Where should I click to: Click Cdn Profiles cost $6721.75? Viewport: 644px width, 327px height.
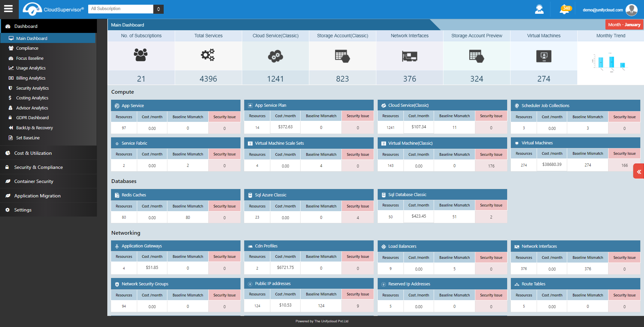(285, 268)
